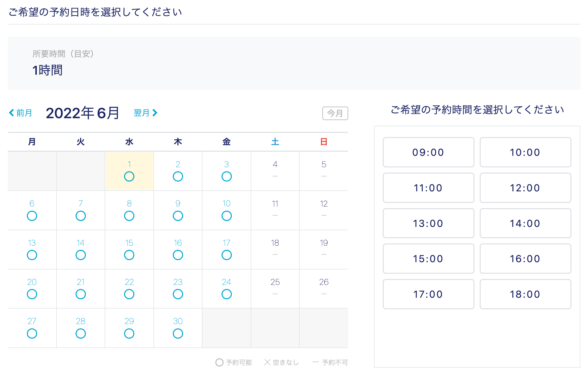Select the available circle on June 1
The image size is (588, 375).
coord(129,176)
